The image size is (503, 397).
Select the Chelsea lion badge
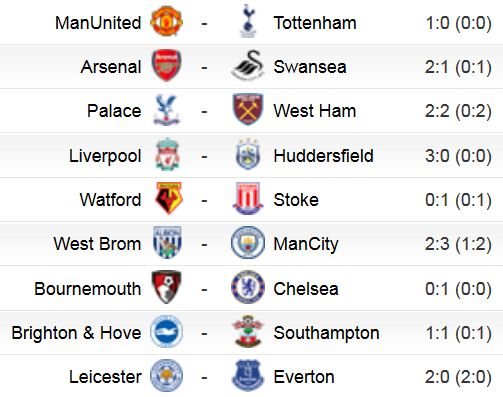248,287
